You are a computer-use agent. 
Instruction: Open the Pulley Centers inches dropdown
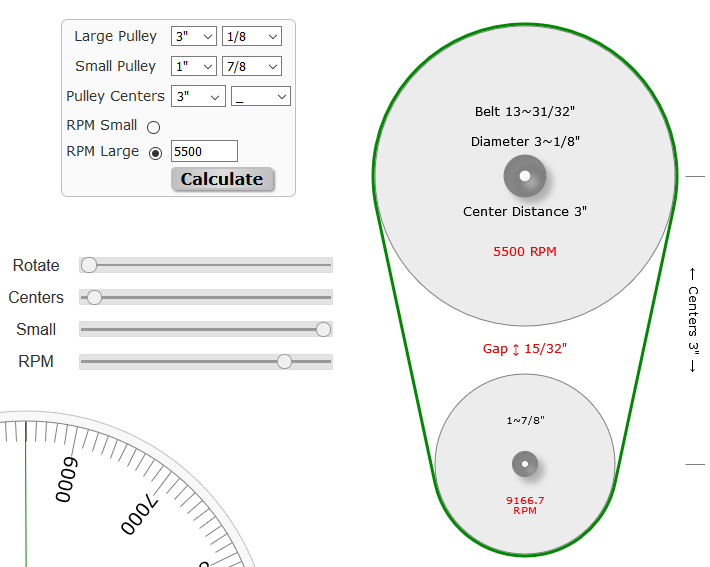click(x=198, y=96)
